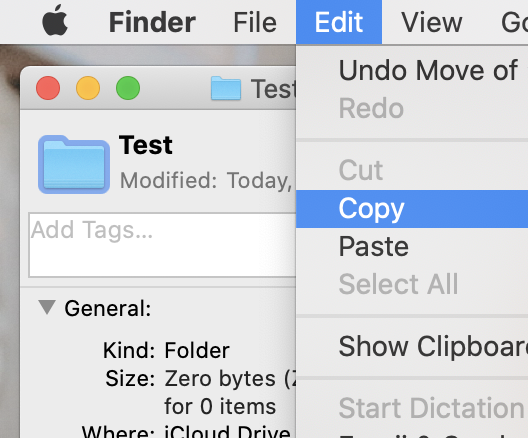This screenshot has height=438, width=528.
Task: Click the Add Tags field
Action: point(162,245)
